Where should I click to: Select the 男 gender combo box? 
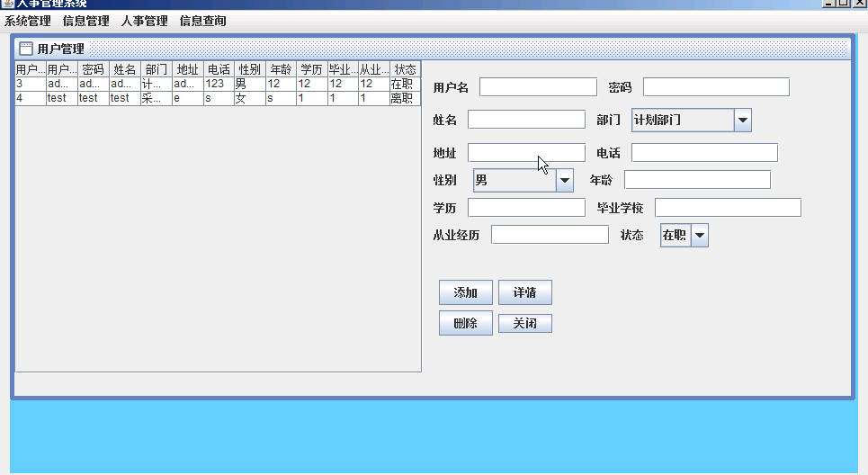523,181
